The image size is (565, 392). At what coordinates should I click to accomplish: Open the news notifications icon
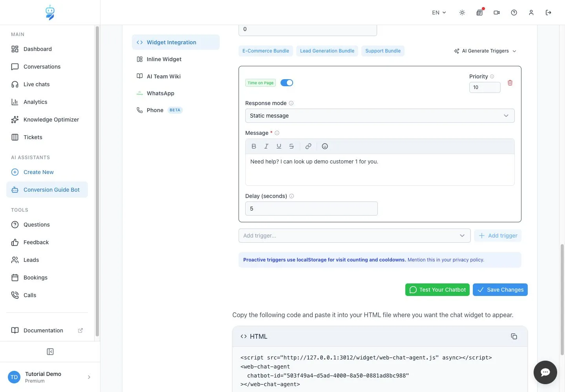tap(479, 13)
